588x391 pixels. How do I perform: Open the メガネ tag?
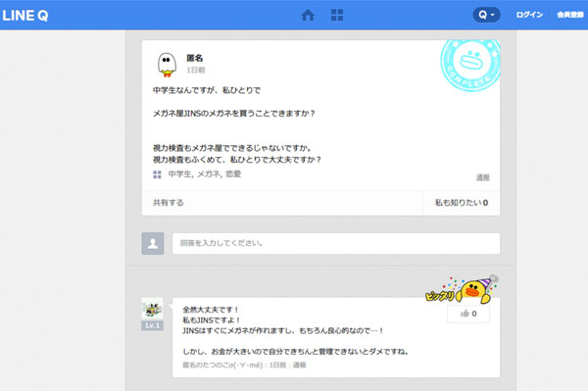[210, 174]
